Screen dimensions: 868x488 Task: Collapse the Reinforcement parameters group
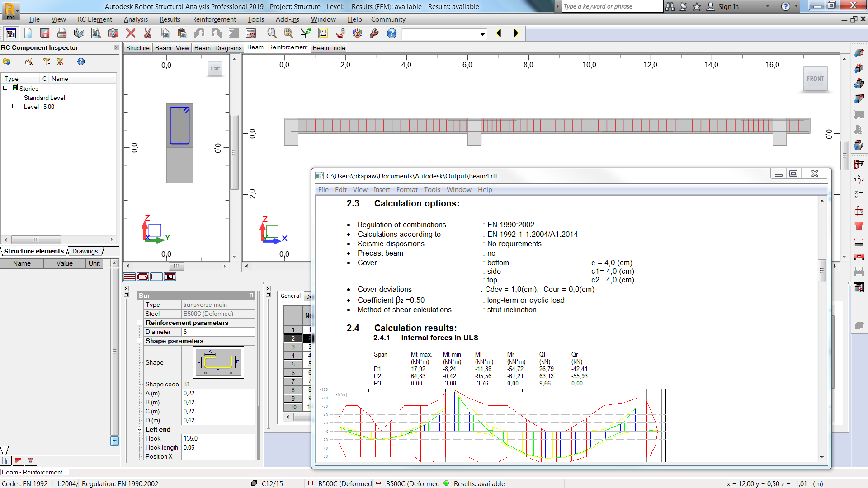point(139,323)
